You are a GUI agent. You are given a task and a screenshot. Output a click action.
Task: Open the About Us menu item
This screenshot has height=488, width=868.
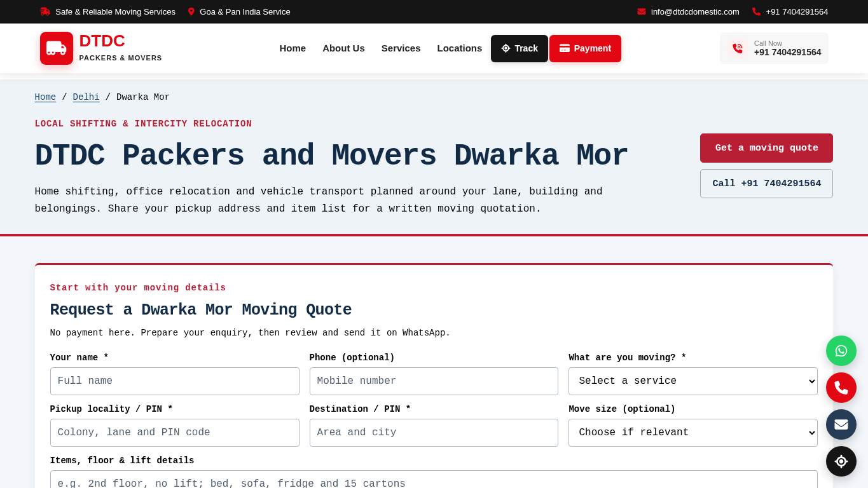[343, 48]
